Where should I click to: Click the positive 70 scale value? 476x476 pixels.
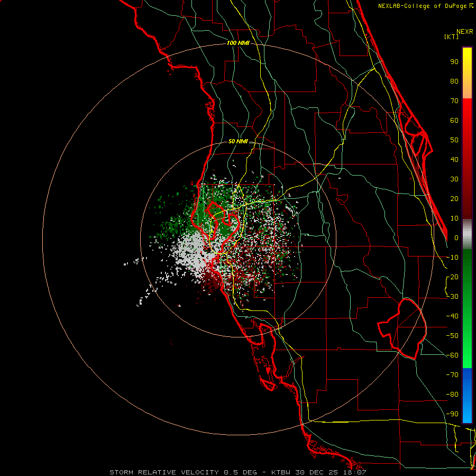coord(454,101)
